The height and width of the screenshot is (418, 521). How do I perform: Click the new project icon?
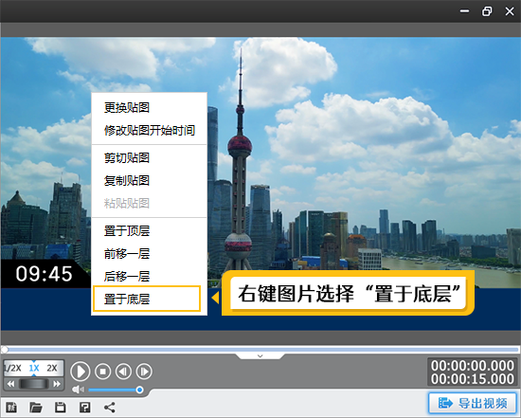pos(12,407)
